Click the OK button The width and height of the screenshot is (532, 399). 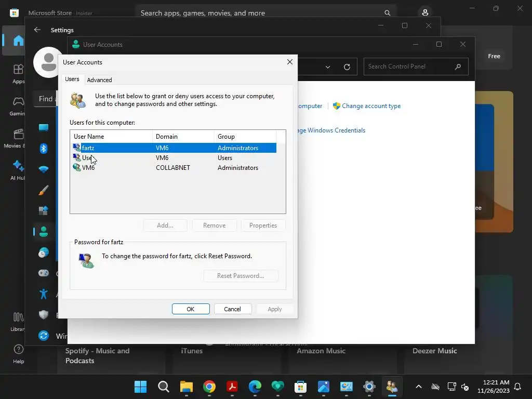pos(191,309)
